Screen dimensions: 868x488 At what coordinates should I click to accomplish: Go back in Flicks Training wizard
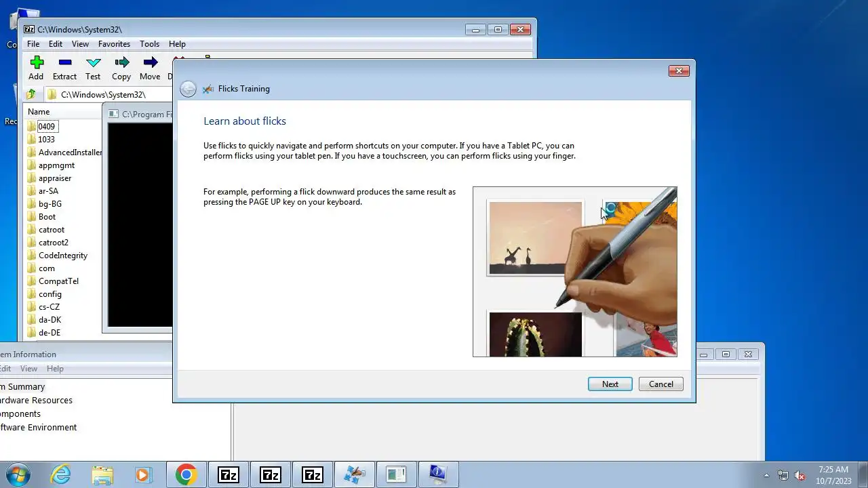[188, 89]
